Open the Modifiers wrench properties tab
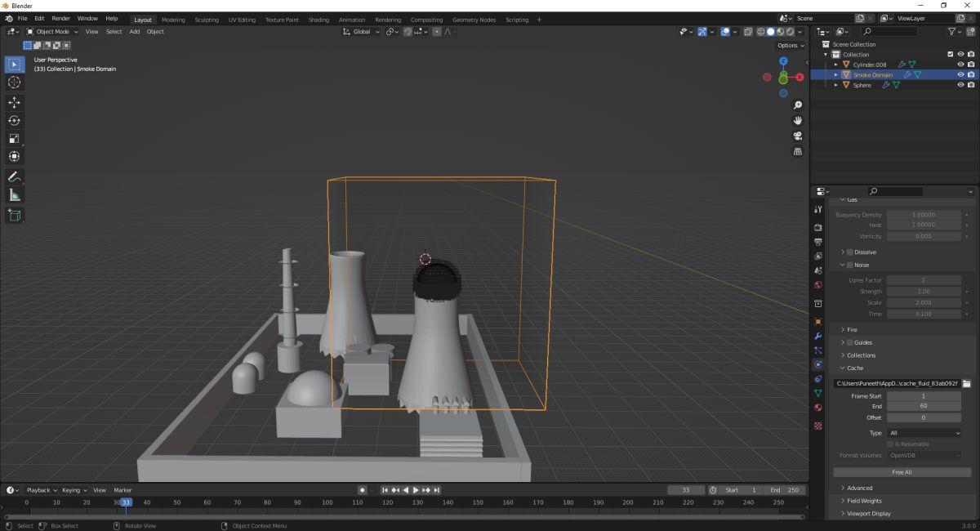This screenshot has height=531, width=980. (x=818, y=336)
